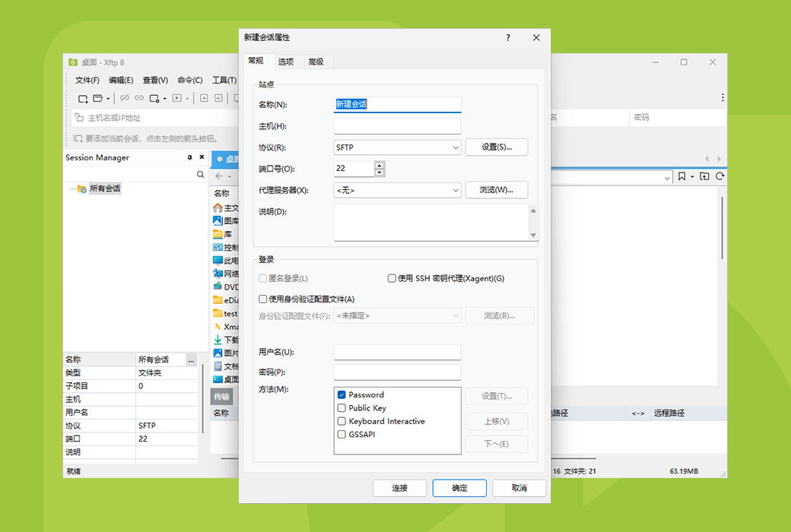Viewport: 791px width, 532px height.
Task: Pin the Session Manager panel
Action: coord(189,157)
